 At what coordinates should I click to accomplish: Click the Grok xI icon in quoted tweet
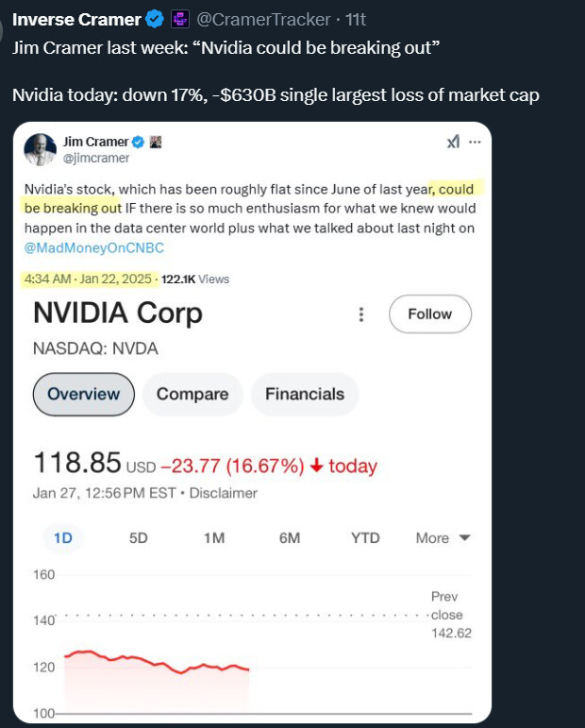453,142
